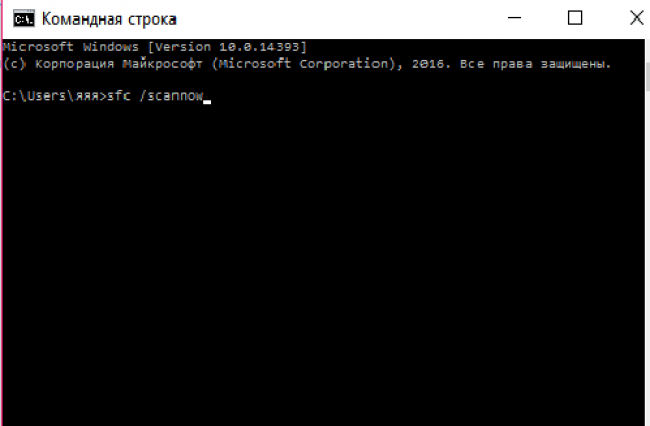Screen dimensions: 650x426
Task: Click the window title text Командная строка
Action: [x=109, y=19]
